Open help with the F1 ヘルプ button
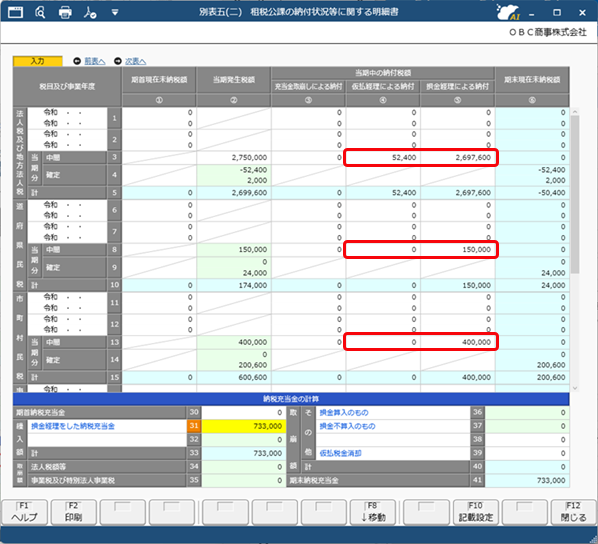598x544 pixels. click(24, 512)
